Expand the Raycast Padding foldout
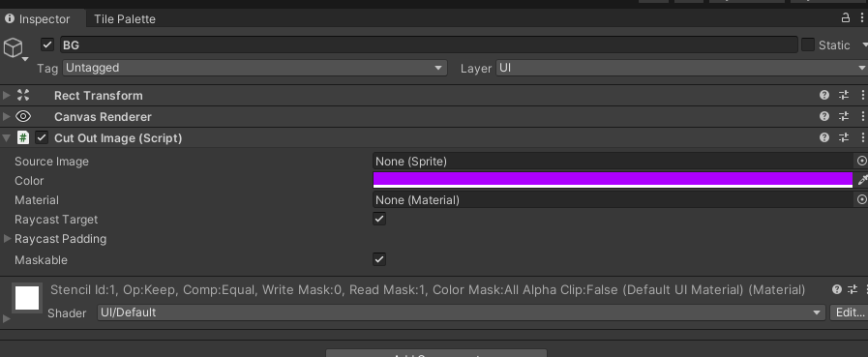This screenshot has width=868, height=357. pyautogui.click(x=7, y=239)
